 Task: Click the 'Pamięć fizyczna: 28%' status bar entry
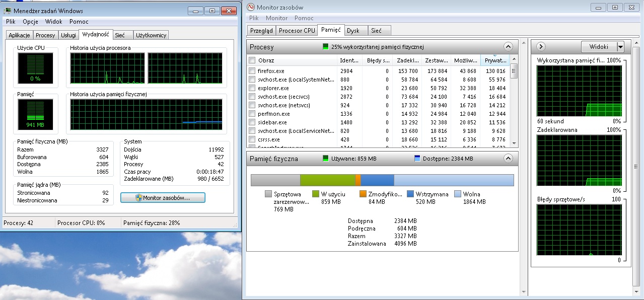(x=152, y=223)
